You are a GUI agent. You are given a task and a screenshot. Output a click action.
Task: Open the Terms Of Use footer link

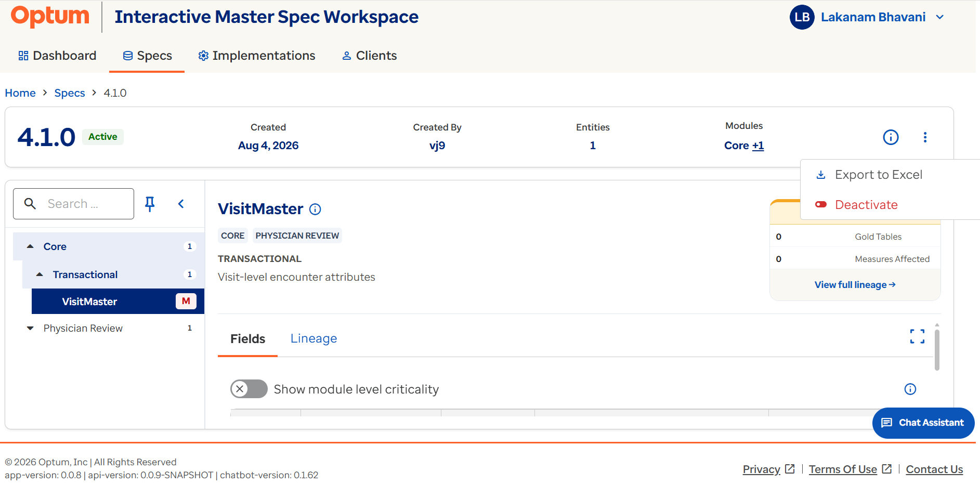(x=850, y=469)
